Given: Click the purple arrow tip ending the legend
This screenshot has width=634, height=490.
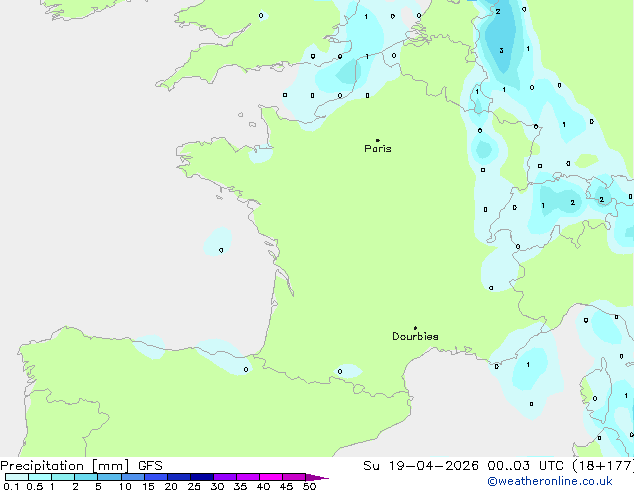Looking at the screenshot, I should [x=317, y=477].
